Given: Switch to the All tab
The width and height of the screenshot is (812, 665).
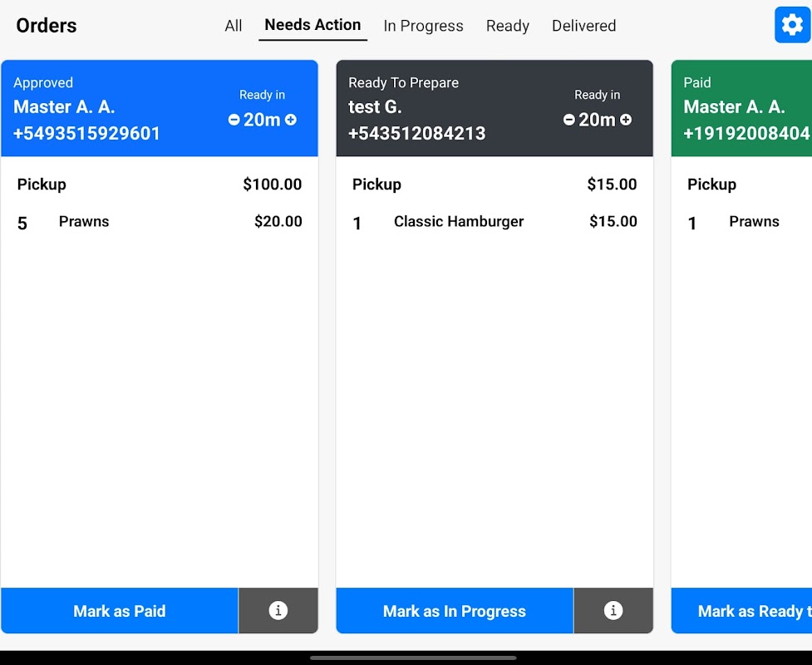Looking at the screenshot, I should (233, 26).
